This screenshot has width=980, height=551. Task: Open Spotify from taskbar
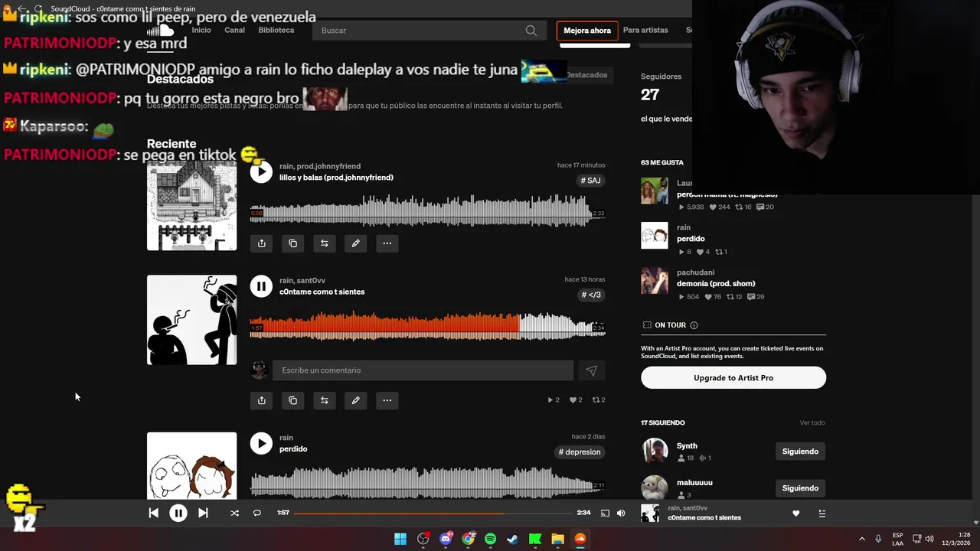(490, 539)
